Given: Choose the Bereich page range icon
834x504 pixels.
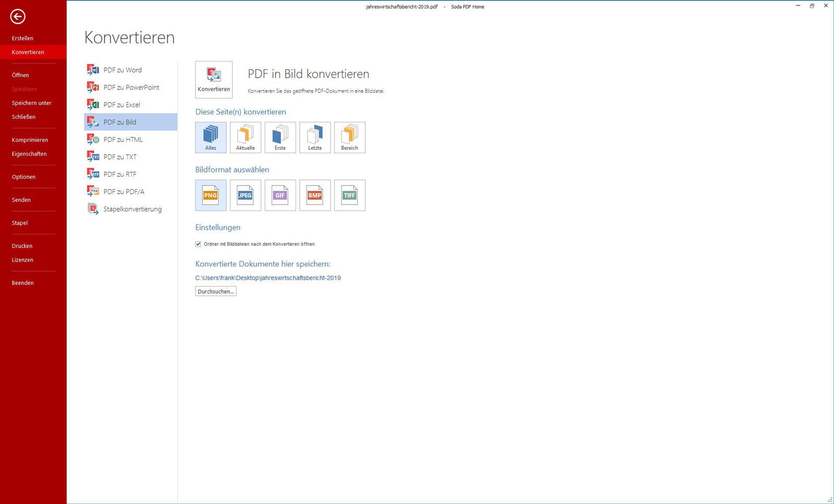Looking at the screenshot, I should click(x=350, y=137).
